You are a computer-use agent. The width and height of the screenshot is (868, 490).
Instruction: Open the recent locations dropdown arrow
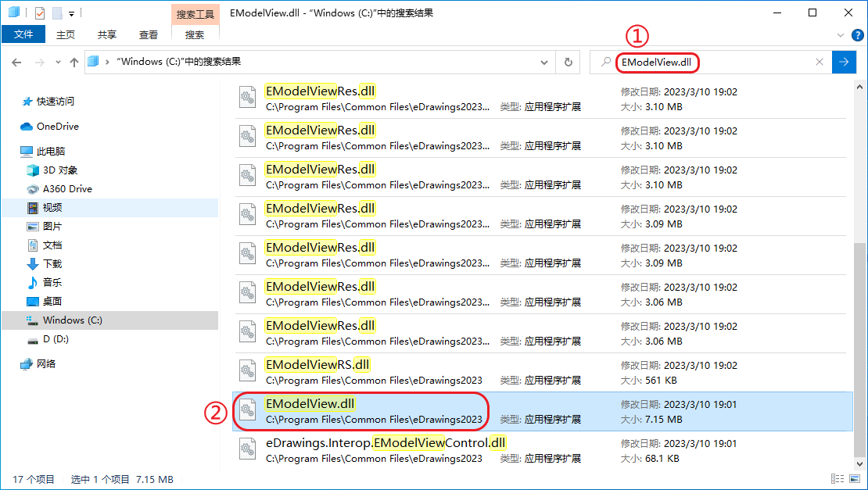point(58,62)
